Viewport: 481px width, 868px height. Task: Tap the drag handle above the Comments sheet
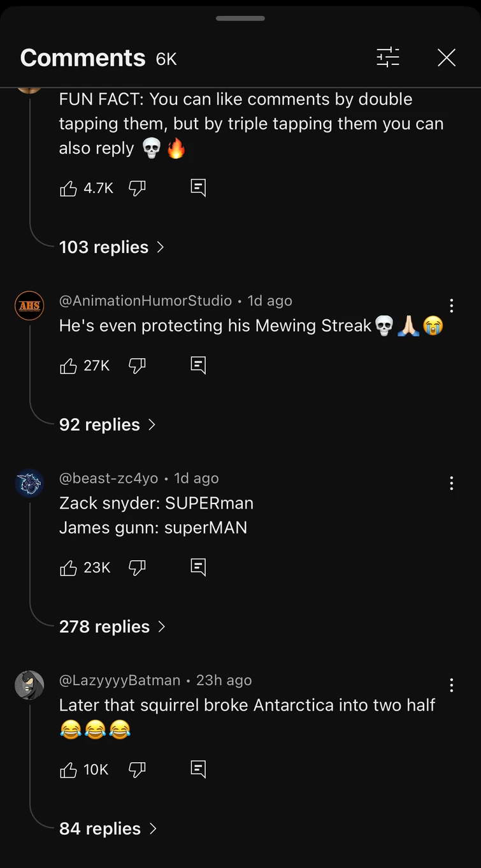coord(240,18)
